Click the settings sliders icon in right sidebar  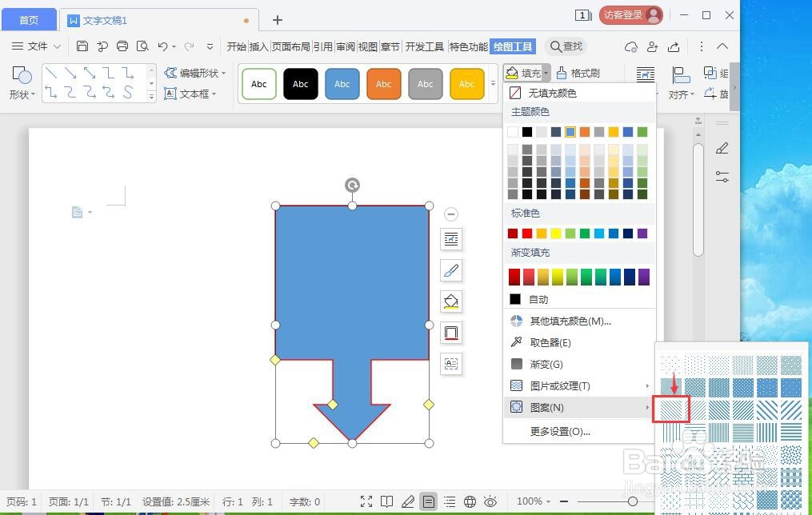(722, 177)
